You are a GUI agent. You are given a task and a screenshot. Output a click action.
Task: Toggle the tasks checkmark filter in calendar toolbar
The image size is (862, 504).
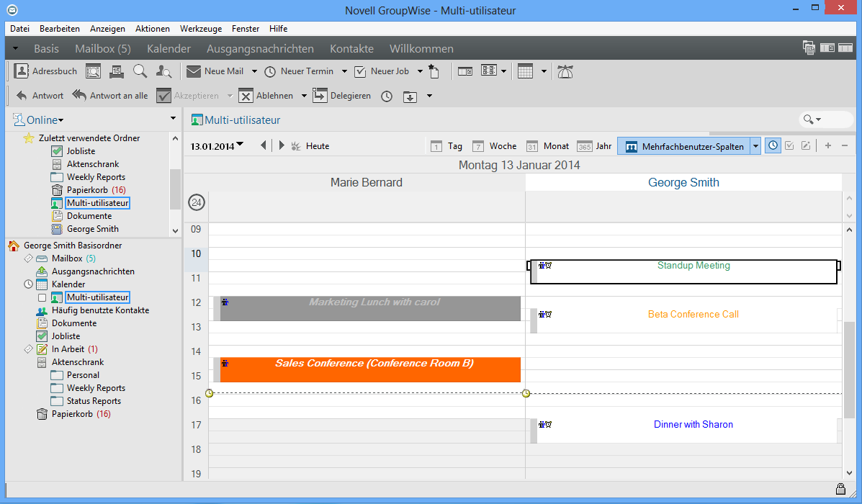click(x=789, y=145)
